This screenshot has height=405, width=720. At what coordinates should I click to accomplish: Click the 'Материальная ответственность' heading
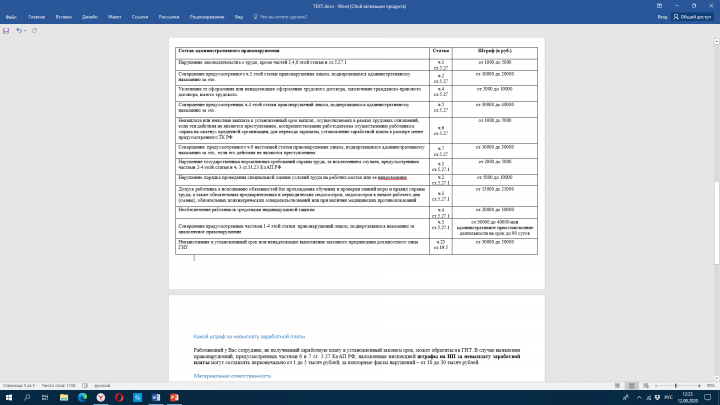(232, 376)
